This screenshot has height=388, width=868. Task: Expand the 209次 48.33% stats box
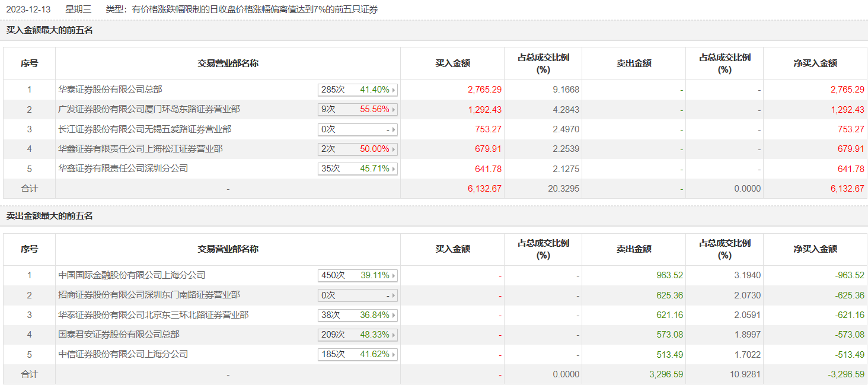[394, 335]
